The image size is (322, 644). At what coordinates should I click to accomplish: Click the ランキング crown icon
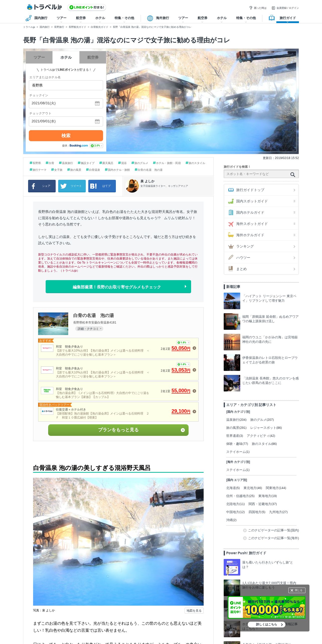(231, 246)
